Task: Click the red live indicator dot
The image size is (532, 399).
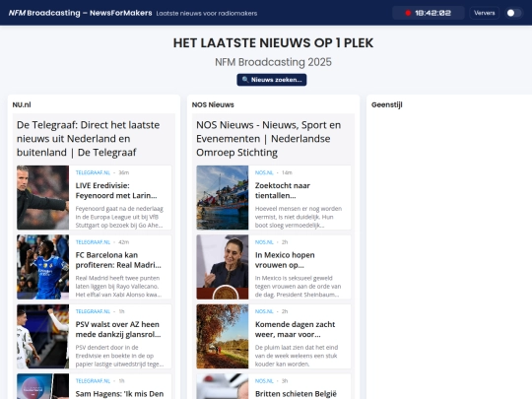Action: [x=408, y=13]
